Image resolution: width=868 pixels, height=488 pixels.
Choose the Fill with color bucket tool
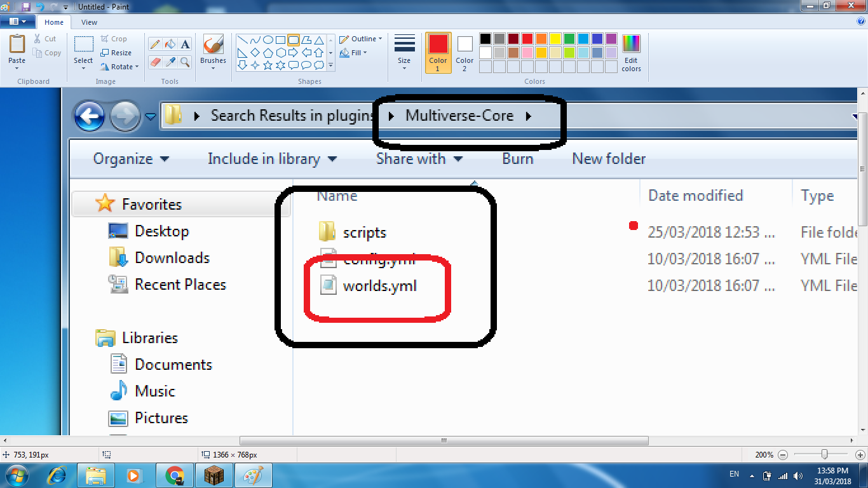point(170,44)
